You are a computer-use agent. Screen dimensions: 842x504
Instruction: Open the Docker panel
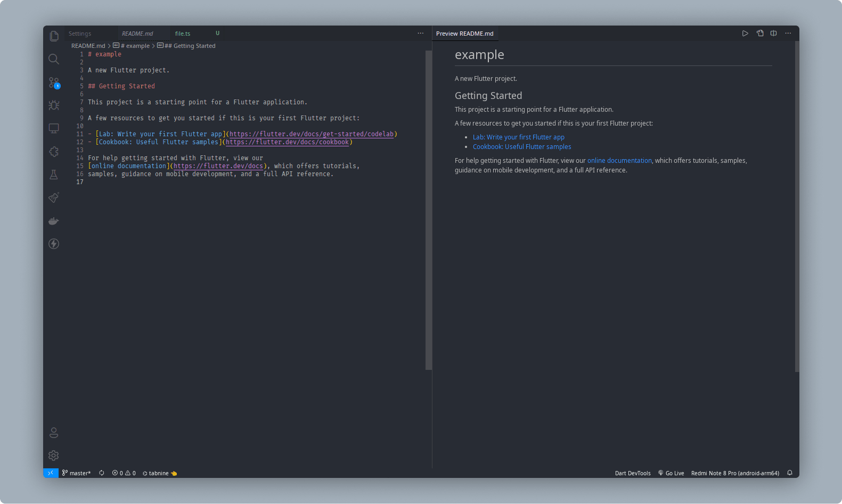(x=54, y=221)
